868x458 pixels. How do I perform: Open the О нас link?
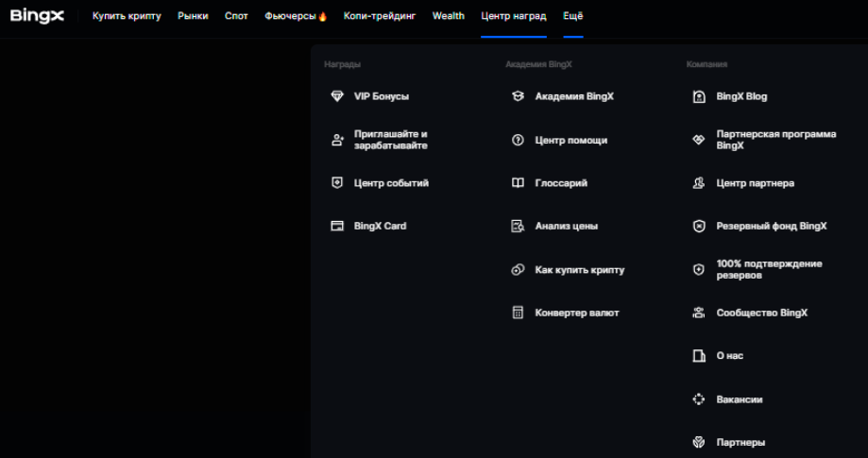(x=730, y=356)
